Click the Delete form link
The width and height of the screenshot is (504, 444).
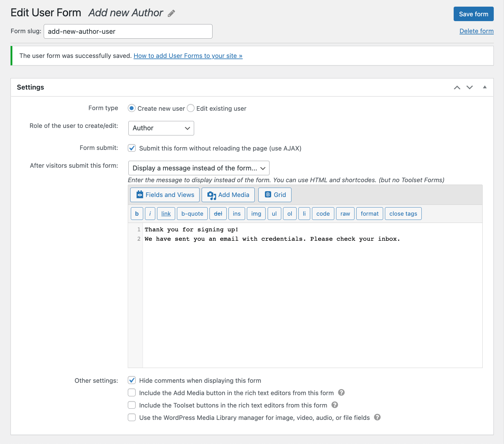pyautogui.click(x=477, y=31)
